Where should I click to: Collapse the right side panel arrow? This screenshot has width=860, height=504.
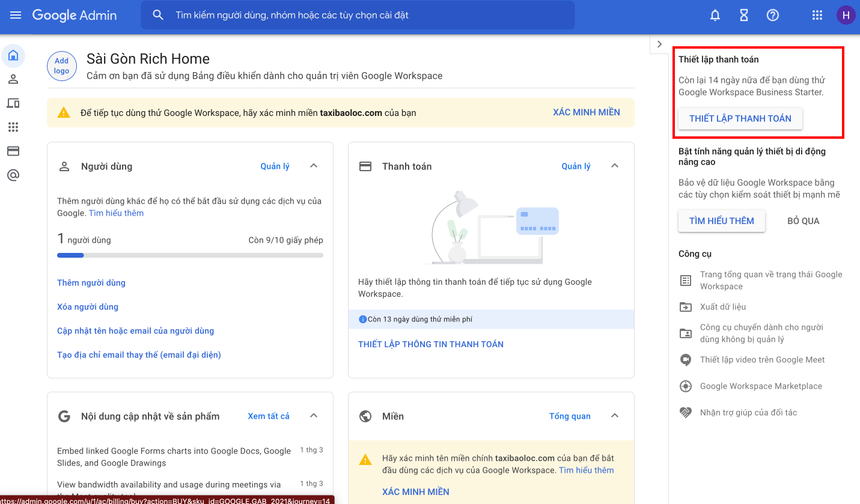pos(659,44)
